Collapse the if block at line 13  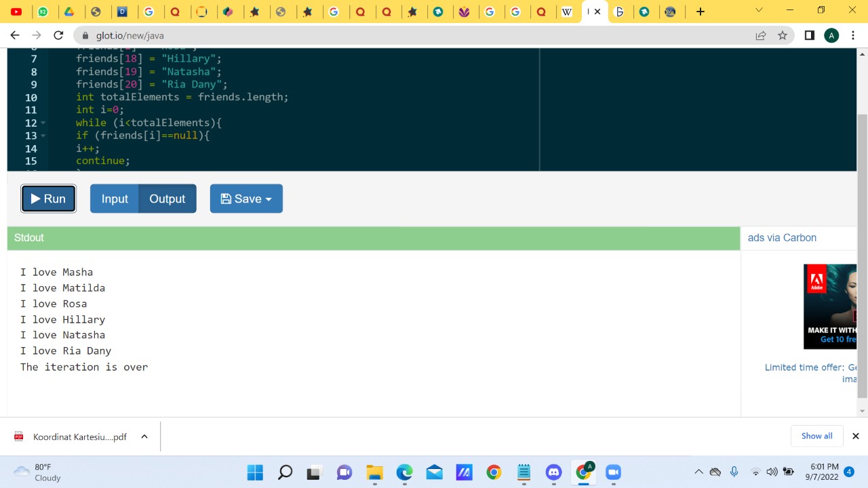43,136
